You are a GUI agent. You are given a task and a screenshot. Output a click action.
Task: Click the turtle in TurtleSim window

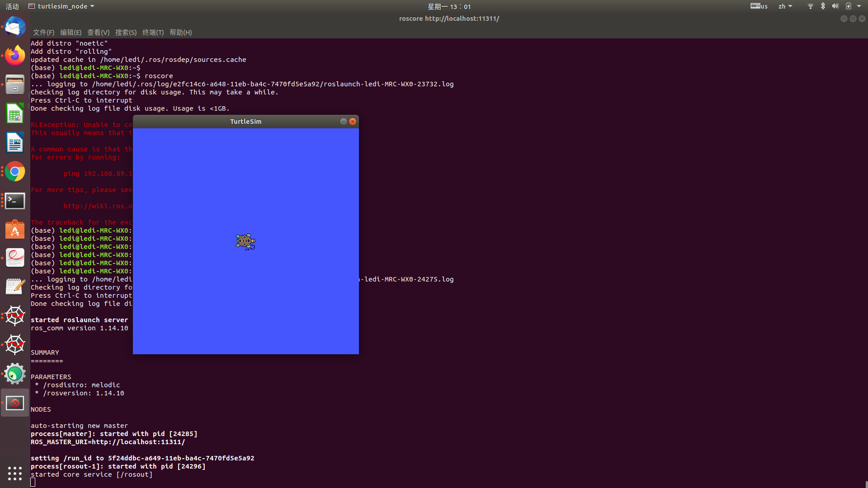pyautogui.click(x=245, y=242)
